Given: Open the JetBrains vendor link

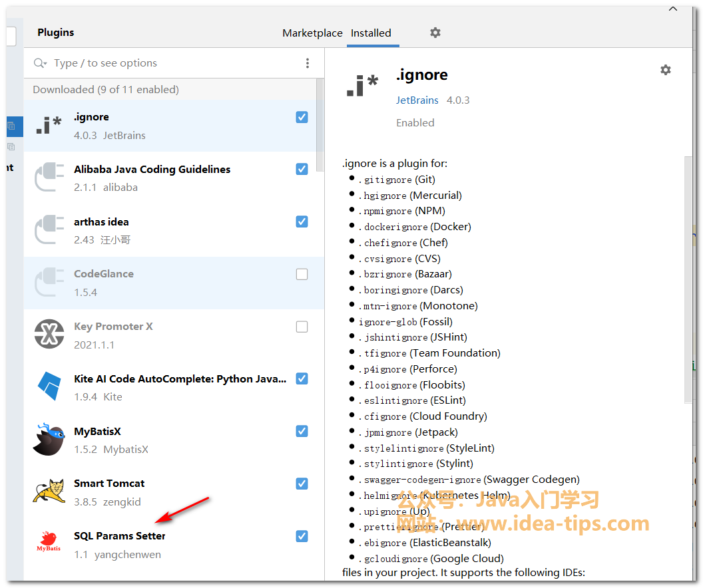Looking at the screenshot, I should coord(417,100).
